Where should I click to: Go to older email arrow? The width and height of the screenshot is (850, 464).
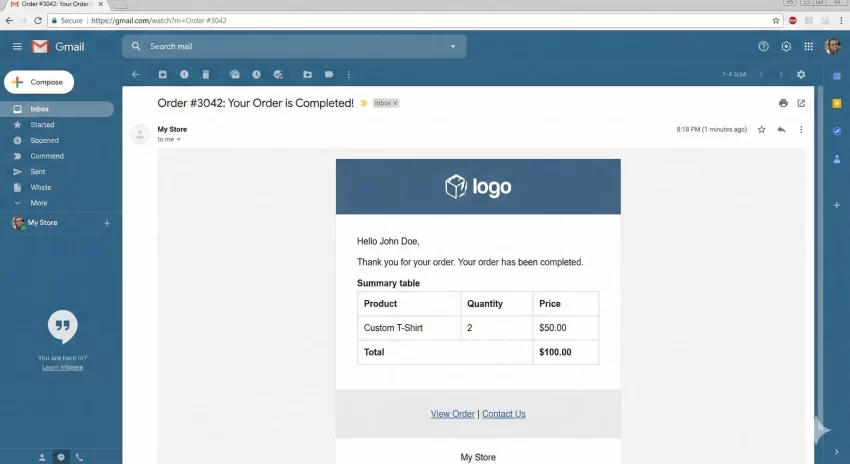tap(781, 74)
